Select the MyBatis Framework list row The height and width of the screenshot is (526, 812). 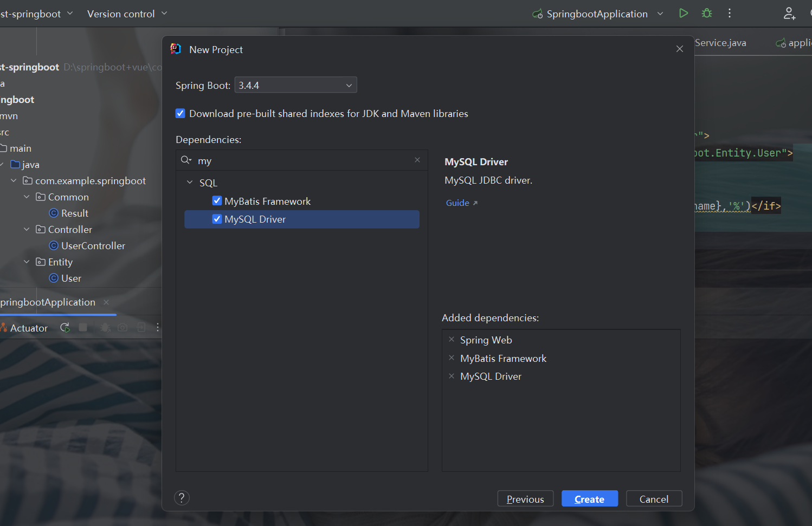[302, 201]
